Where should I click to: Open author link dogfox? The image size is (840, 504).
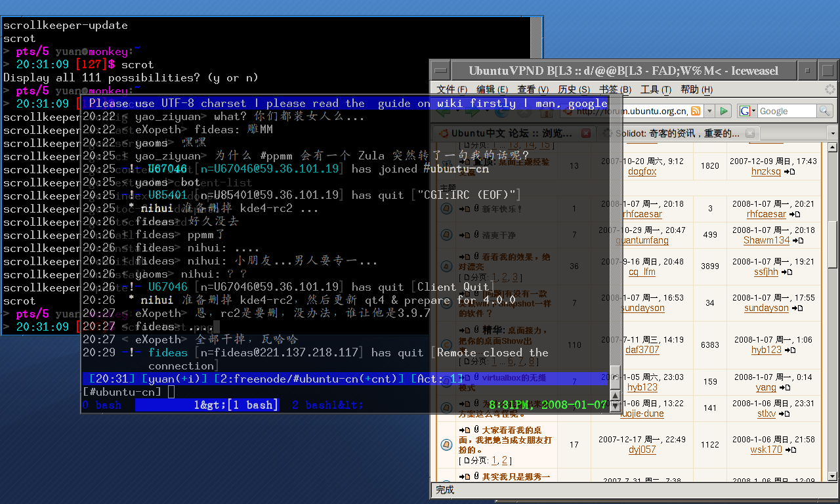pos(642,171)
